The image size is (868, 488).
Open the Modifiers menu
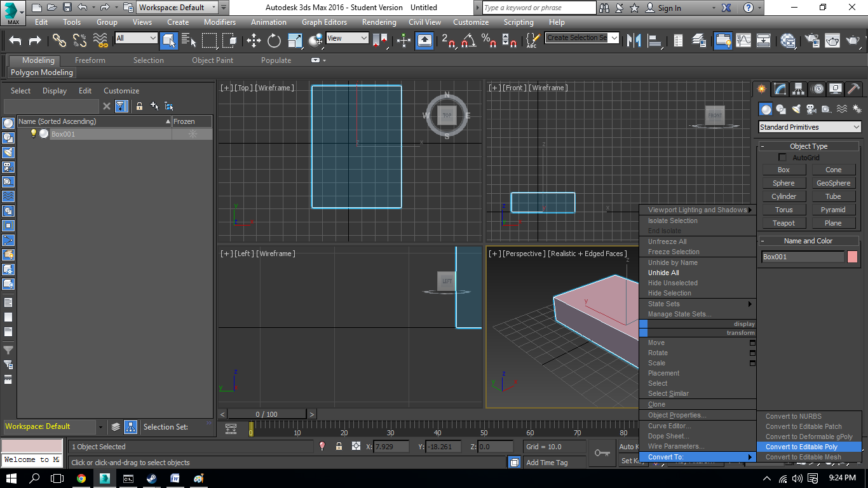pos(220,22)
